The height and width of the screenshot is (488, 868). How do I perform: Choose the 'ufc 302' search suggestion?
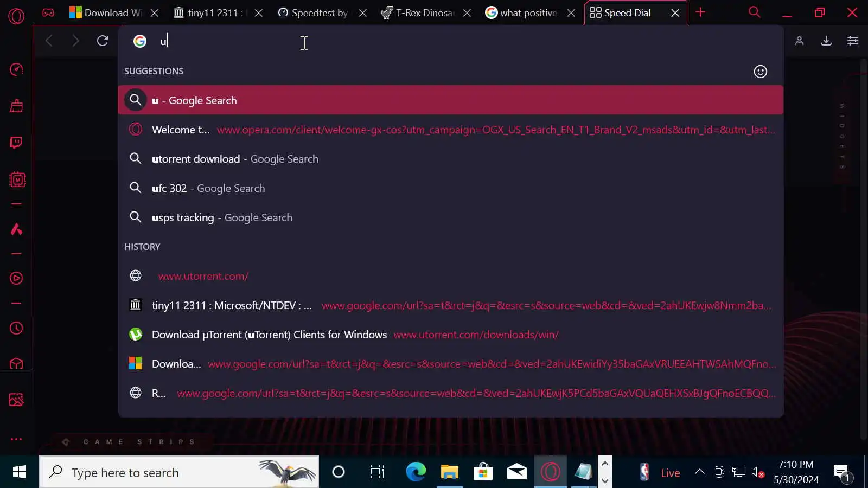coord(450,188)
